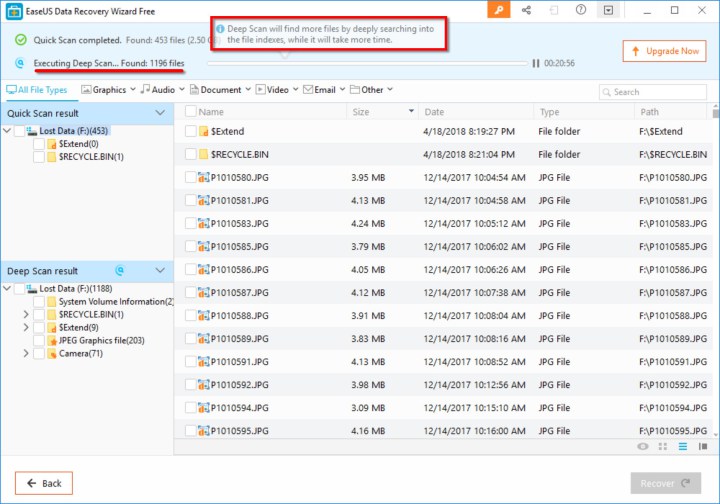This screenshot has width=720, height=504.
Task: Click the share icon in title bar
Action: click(x=526, y=10)
